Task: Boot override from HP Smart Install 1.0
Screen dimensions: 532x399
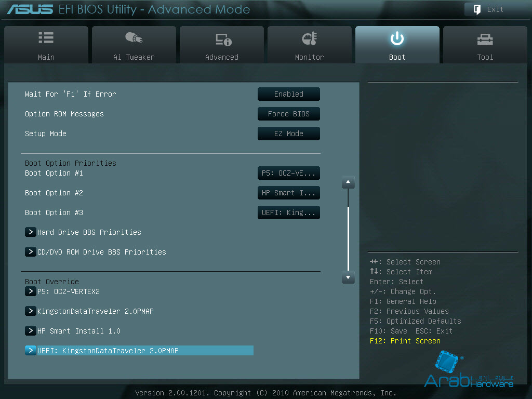Action: coord(73,331)
